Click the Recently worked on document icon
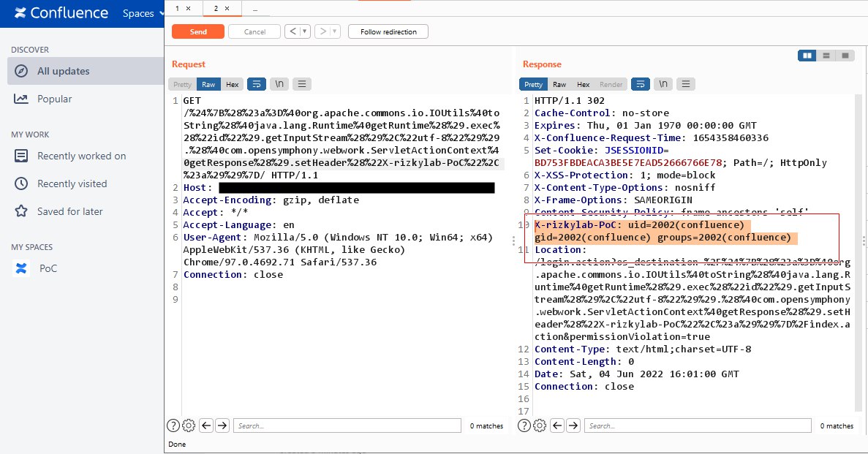The height and width of the screenshot is (454, 868). 21,156
